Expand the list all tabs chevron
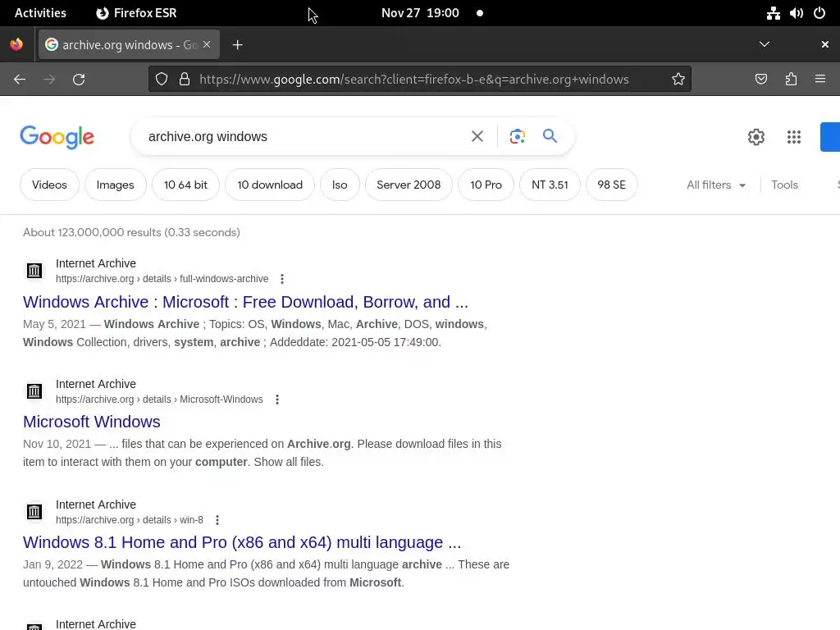Screen dimensions: 840x630 click(x=765, y=44)
